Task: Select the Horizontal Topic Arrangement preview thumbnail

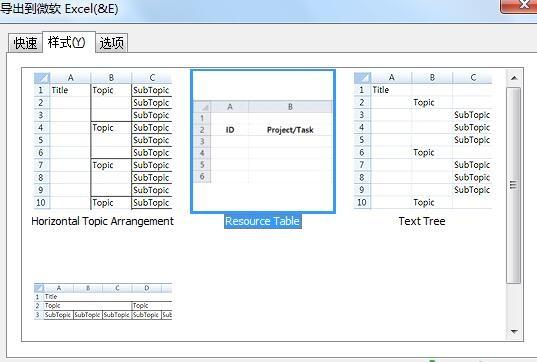Action: pyautogui.click(x=103, y=141)
